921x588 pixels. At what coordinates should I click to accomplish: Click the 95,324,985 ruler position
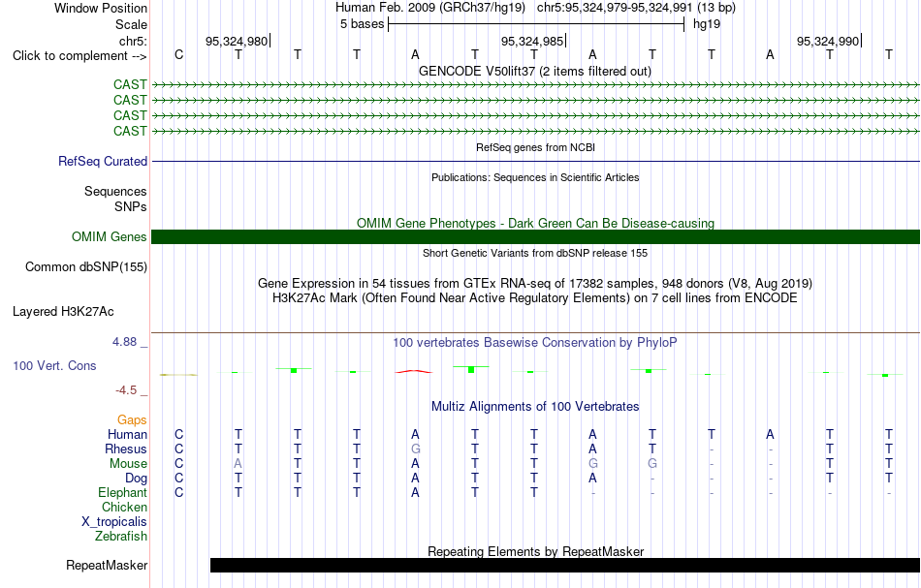click(x=532, y=41)
